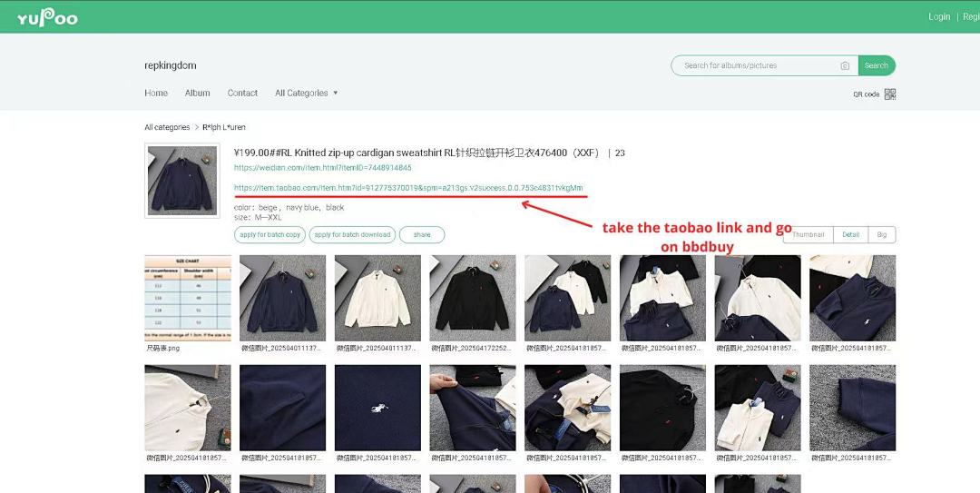Open the album cover thumbnail

click(x=181, y=180)
